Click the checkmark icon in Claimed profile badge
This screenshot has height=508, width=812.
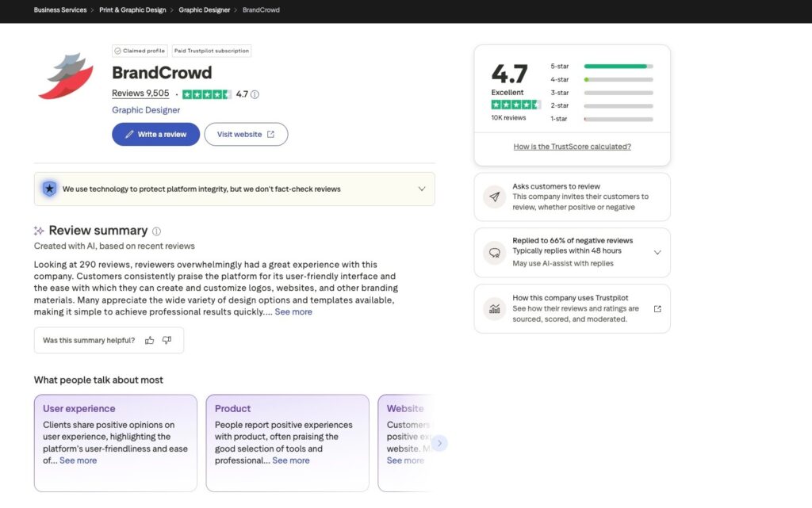pyautogui.click(x=117, y=51)
